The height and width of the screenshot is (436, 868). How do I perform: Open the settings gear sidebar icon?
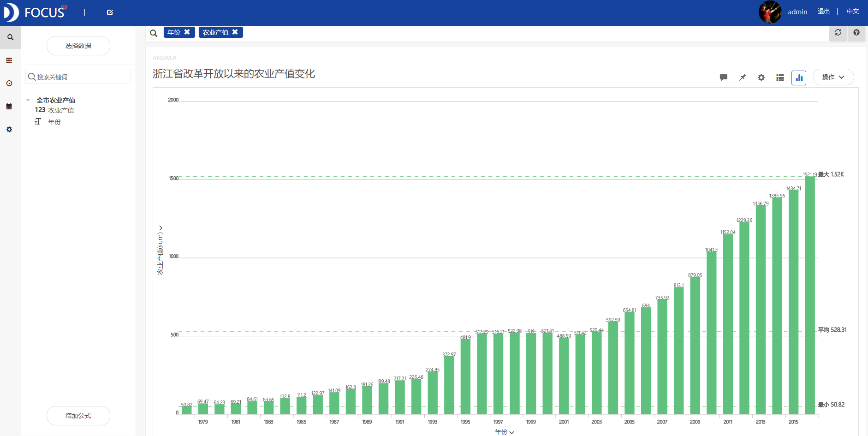pos(9,130)
